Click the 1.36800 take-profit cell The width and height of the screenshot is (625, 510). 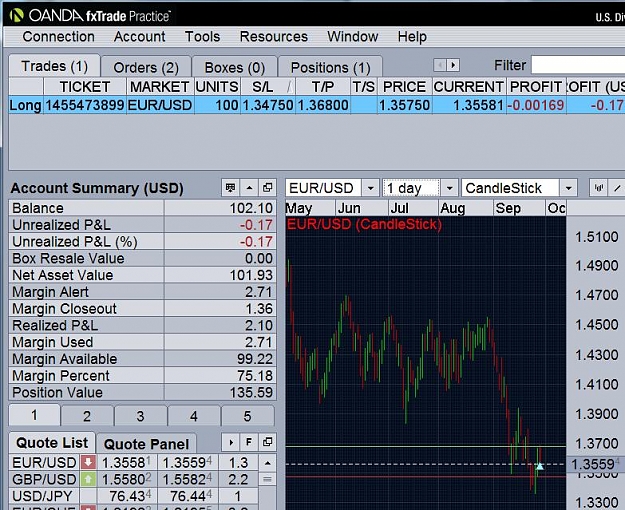click(x=323, y=105)
